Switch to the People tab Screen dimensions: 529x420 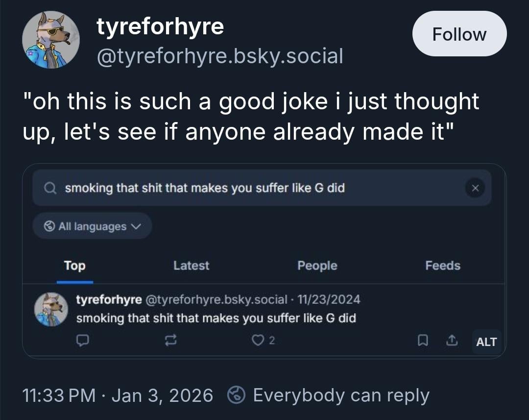click(x=317, y=266)
